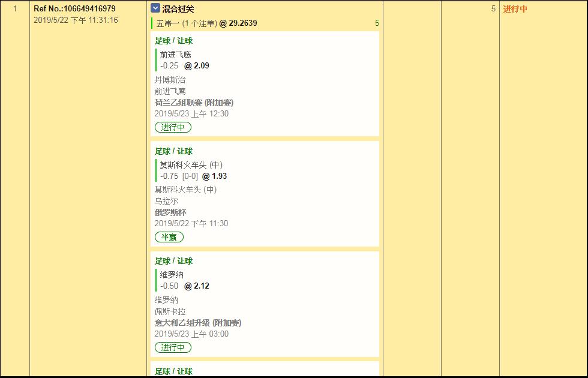Click 足球 / 让球 heading above 莫斯科火车头
This screenshot has height=378, width=588.
(173, 151)
